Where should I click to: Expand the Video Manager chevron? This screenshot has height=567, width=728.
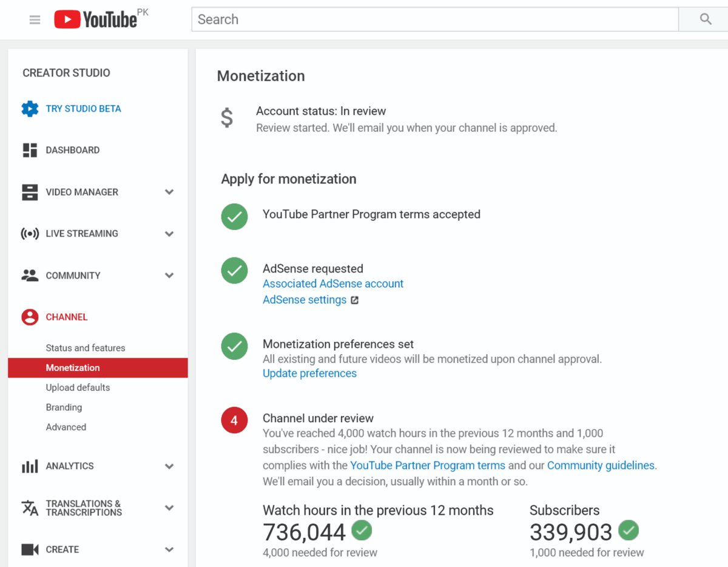(x=169, y=192)
